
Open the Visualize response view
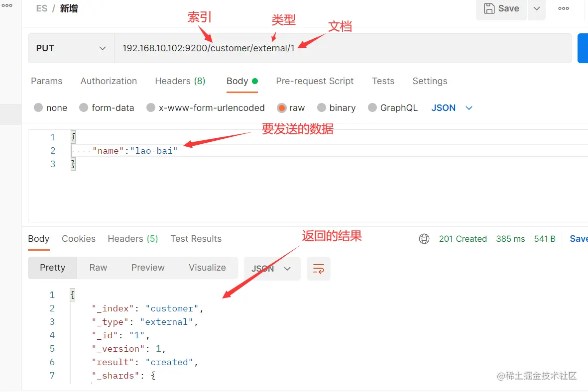pos(207,268)
